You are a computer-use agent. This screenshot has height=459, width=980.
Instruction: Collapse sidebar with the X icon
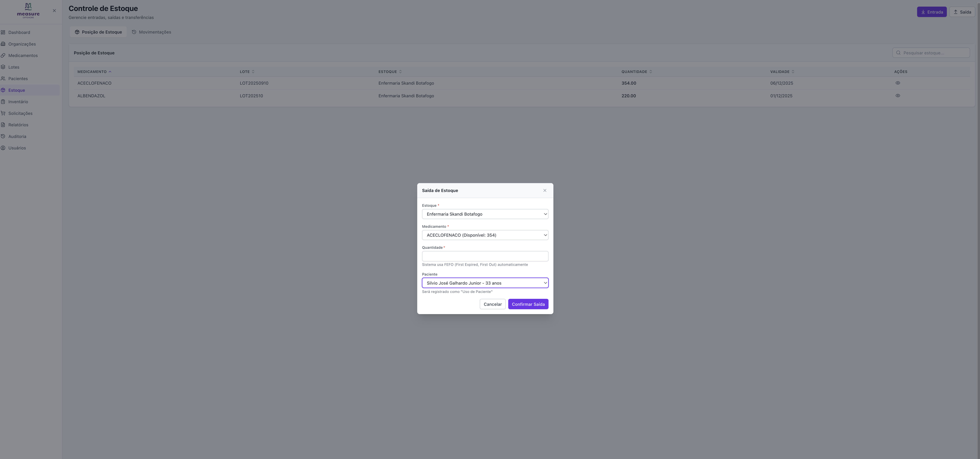coord(54,11)
